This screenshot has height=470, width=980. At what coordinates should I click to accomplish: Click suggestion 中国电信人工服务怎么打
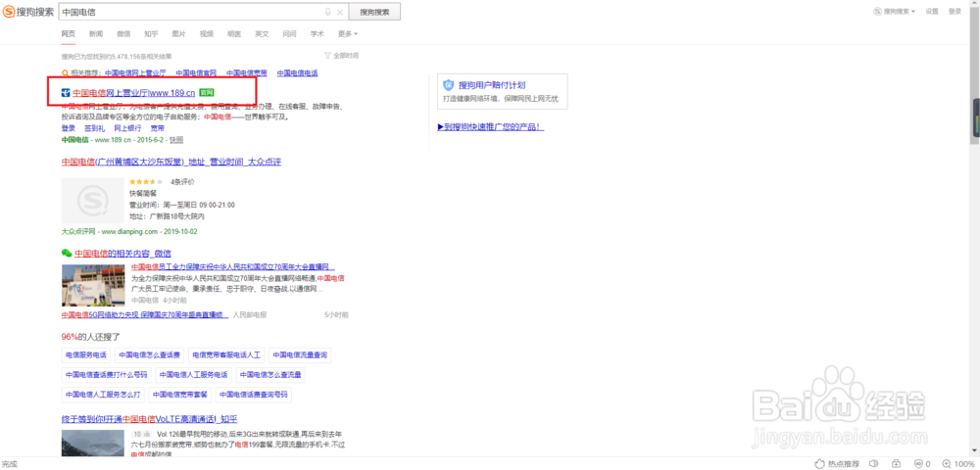103,396
